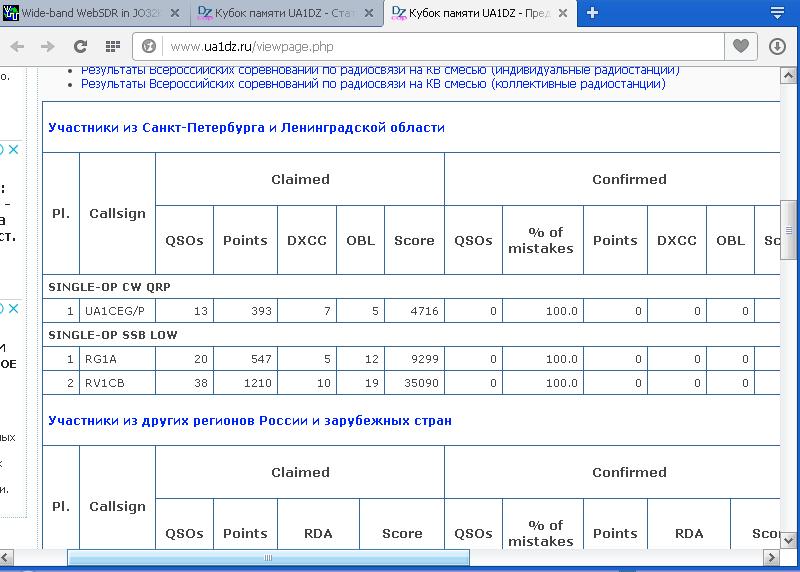Screen dimensions: 800x572
Task: Reload the current page
Action: pos(80,47)
